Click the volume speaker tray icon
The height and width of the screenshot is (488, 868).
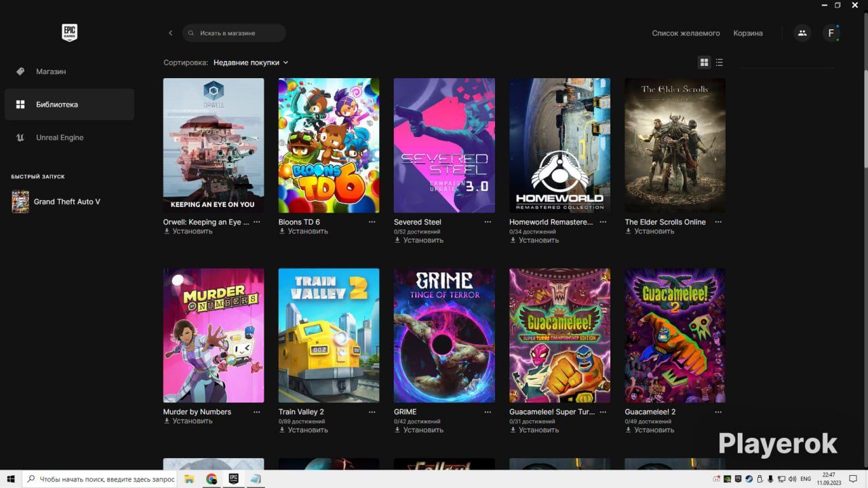pos(792,478)
